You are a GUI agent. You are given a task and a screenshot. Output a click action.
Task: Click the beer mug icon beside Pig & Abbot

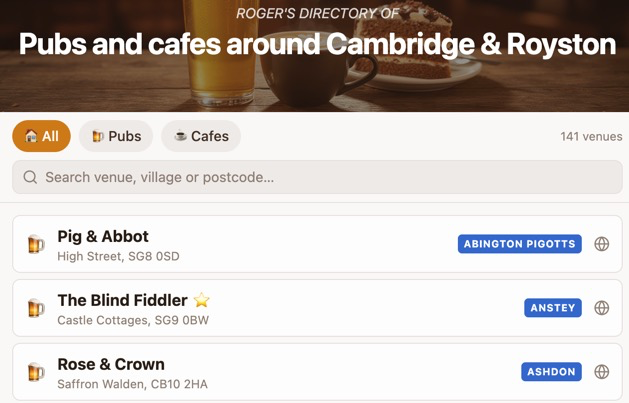[x=36, y=244]
